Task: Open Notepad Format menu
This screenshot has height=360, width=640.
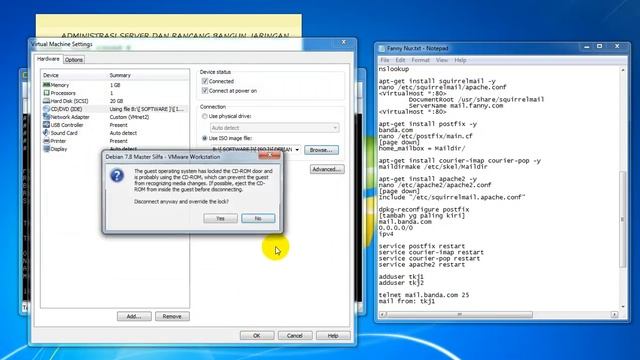Action: (x=420, y=60)
